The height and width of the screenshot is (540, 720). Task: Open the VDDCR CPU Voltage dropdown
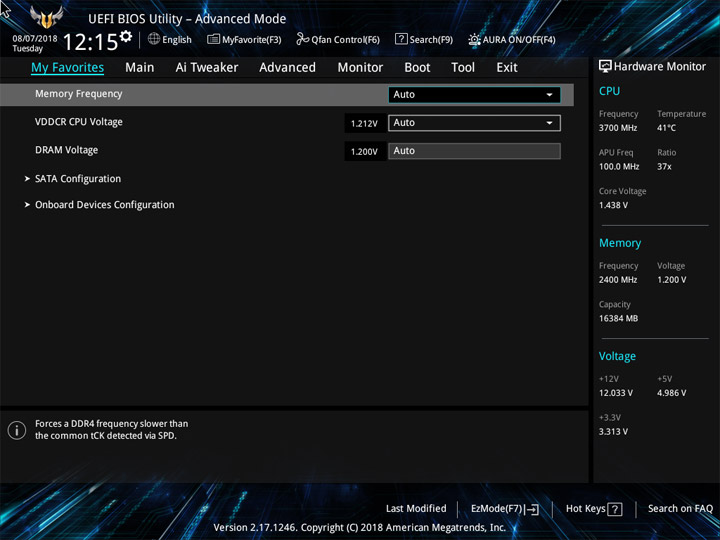474,123
